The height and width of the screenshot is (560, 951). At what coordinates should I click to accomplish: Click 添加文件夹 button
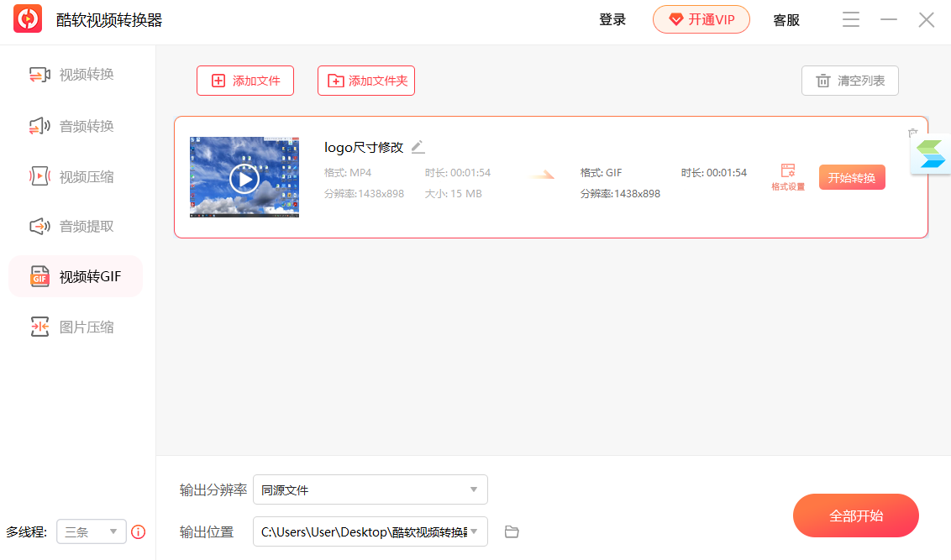(366, 81)
